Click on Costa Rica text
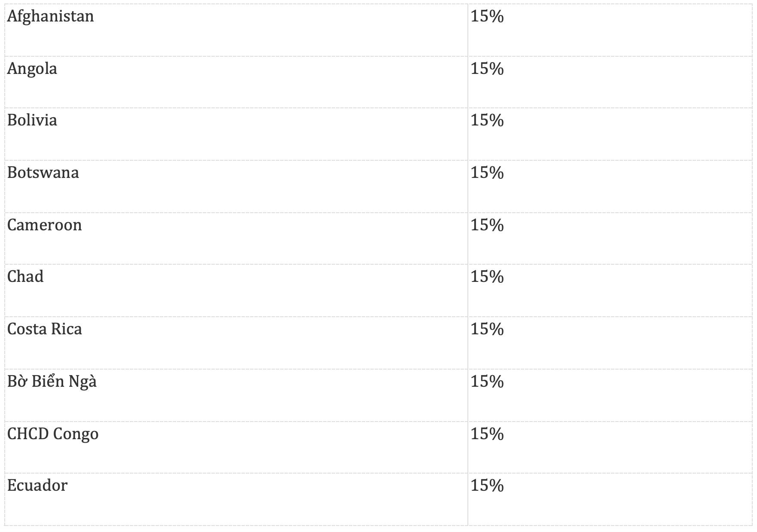This screenshot has width=757, height=532. 45,329
